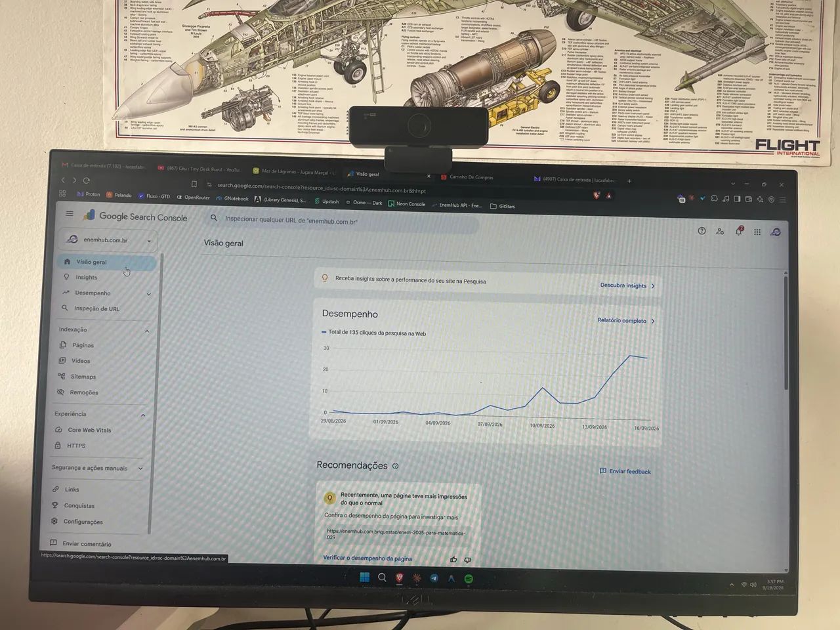Open the help question-mark icon in header
Image resolution: width=840 pixels, height=630 pixels.
tap(702, 231)
